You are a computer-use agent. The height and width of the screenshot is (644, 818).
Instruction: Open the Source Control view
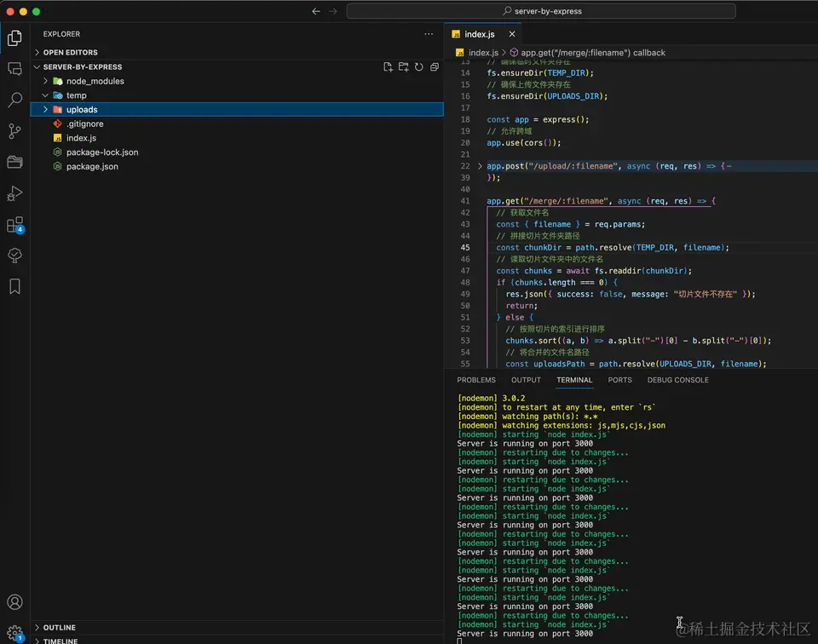(14, 131)
